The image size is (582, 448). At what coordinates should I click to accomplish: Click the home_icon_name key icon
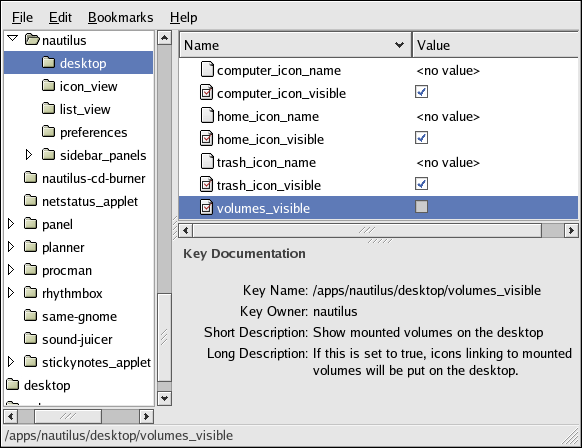(207, 116)
